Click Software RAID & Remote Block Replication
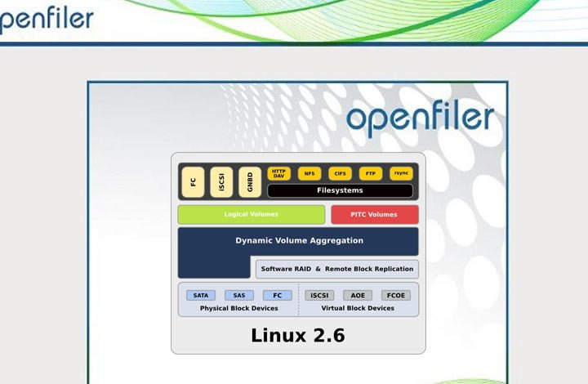The width and height of the screenshot is (588, 384). pyautogui.click(x=337, y=270)
